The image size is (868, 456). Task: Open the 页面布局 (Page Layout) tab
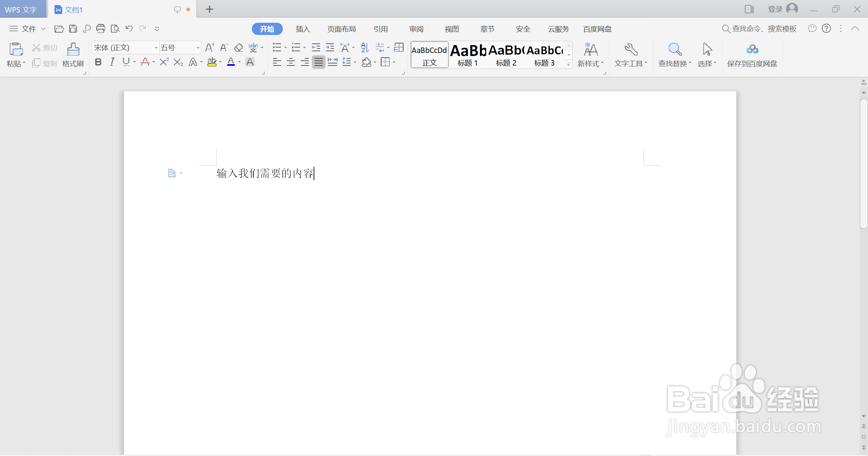pos(341,29)
